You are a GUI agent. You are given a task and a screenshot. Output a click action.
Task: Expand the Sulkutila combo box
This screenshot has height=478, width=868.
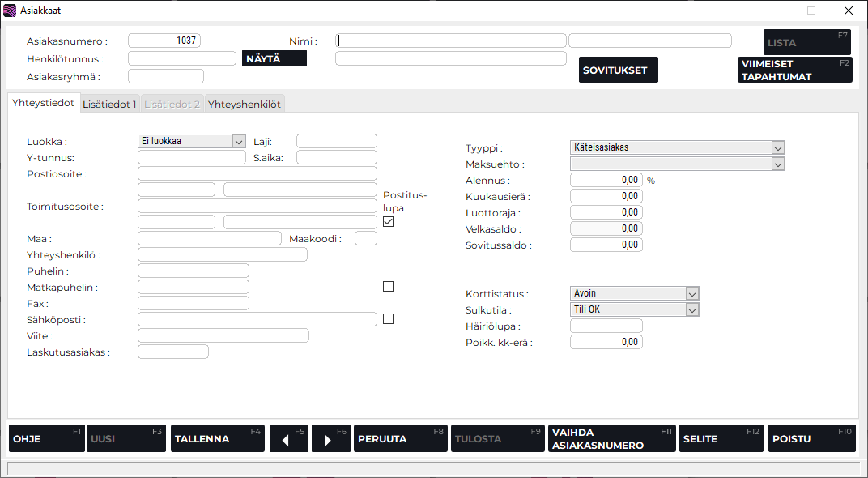(691, 309)
